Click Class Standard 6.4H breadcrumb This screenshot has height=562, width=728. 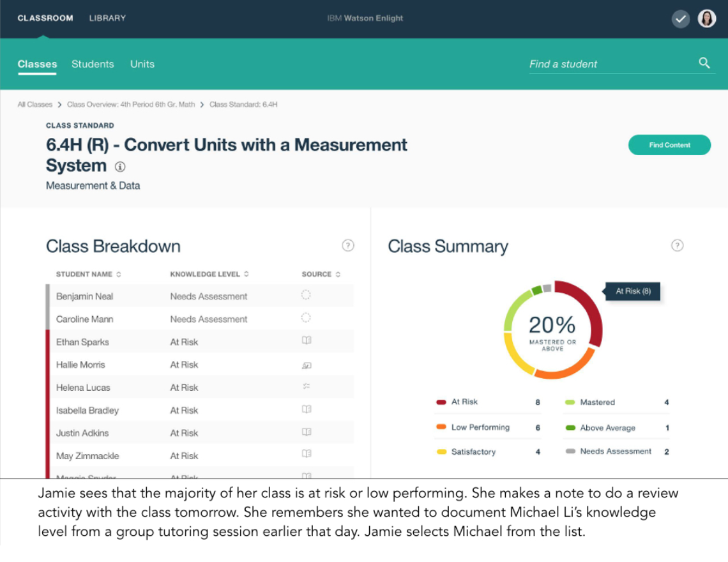[x=243, y=105]
